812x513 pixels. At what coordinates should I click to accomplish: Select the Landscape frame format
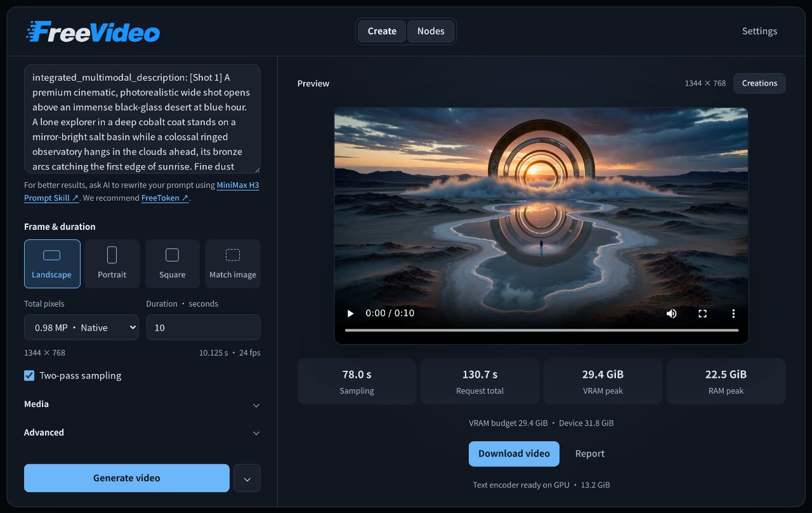point(52,263)
